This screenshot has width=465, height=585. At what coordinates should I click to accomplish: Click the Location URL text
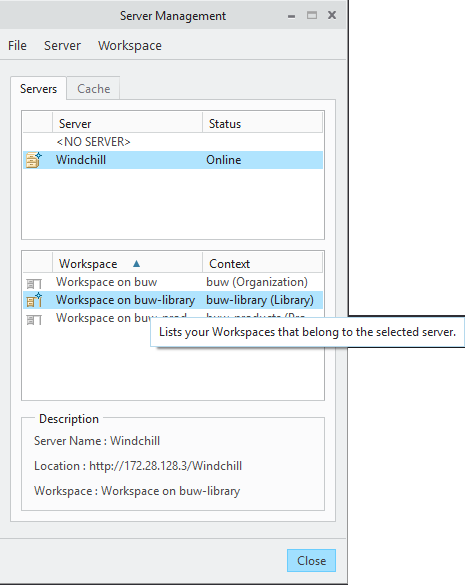point(165,466)
